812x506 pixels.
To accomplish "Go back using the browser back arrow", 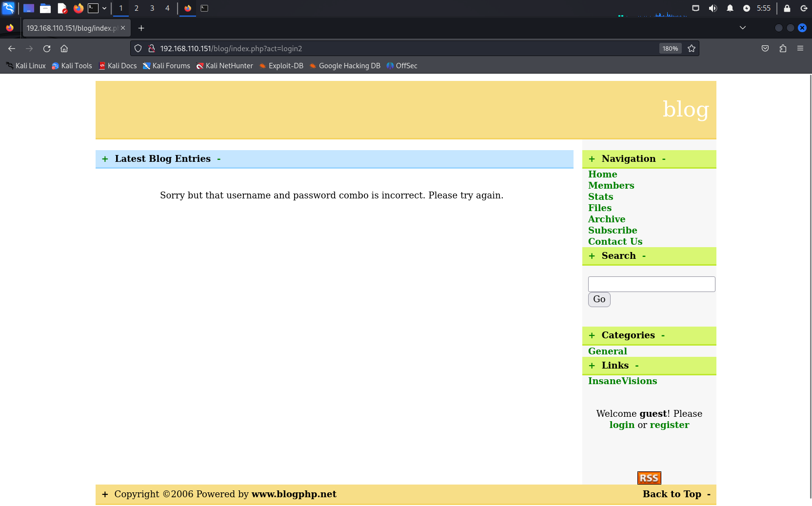I will (12, 49).
